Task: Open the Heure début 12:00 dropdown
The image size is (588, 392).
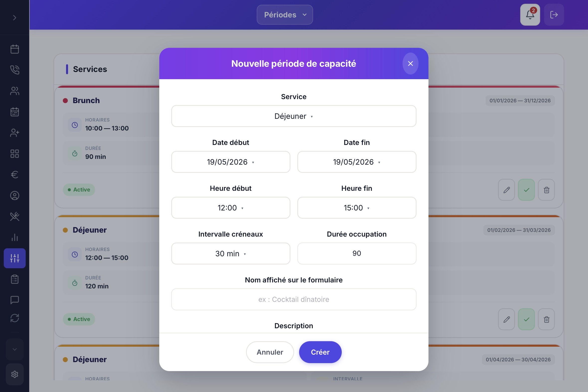Action: 231,208
